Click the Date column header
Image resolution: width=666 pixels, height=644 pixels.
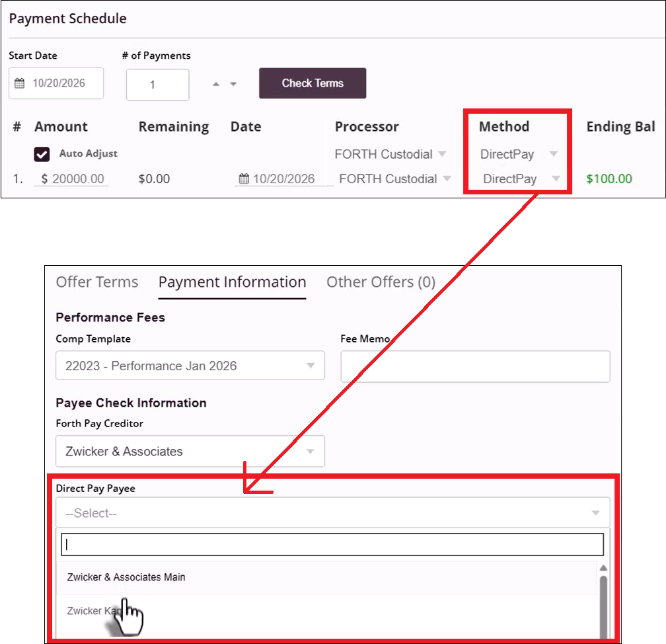click(246, 127)
